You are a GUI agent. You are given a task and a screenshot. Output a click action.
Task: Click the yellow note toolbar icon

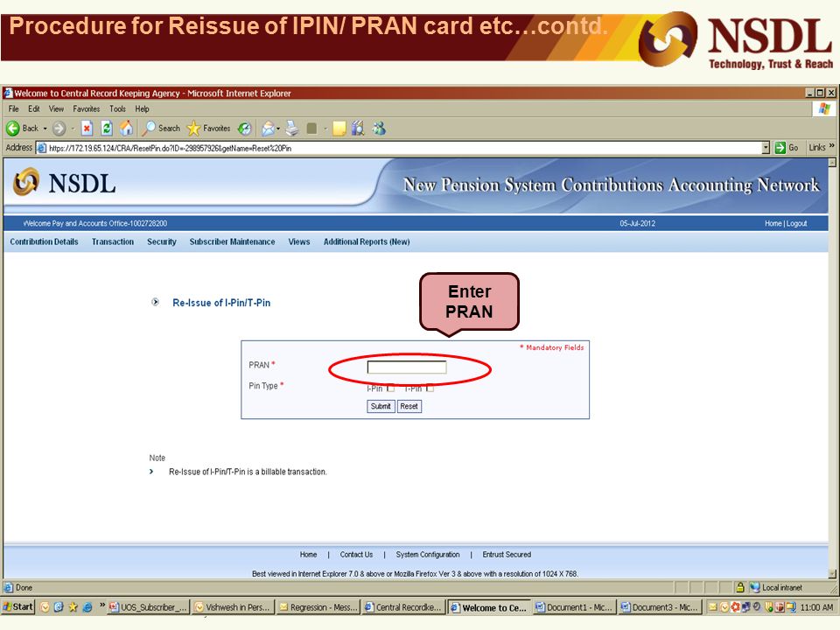pyautogui.click(x=339, y=129)
